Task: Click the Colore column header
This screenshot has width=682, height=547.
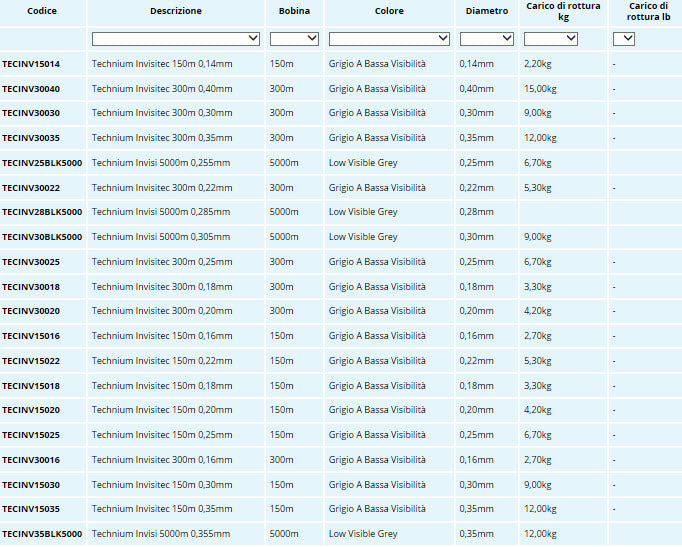Action: (390, 11)
